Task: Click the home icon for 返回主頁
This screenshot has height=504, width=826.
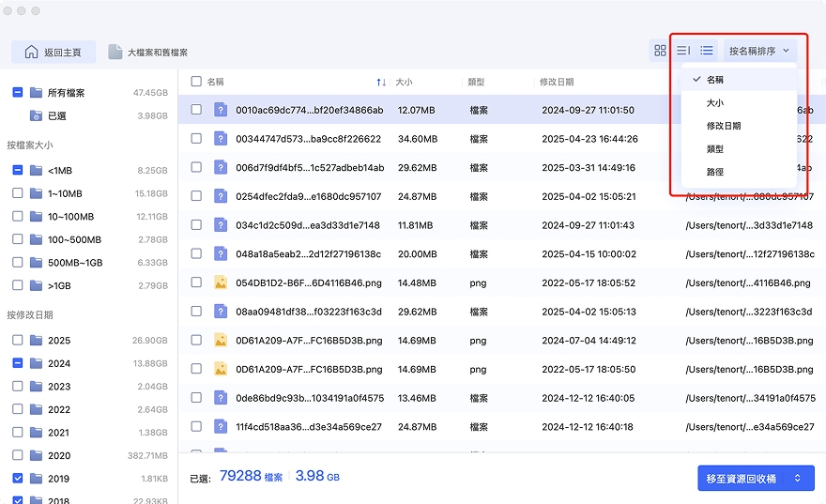Action: [x=32, y=53]
